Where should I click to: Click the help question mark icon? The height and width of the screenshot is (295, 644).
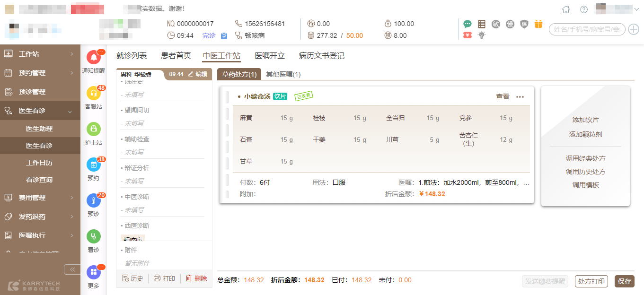[584, 9]
